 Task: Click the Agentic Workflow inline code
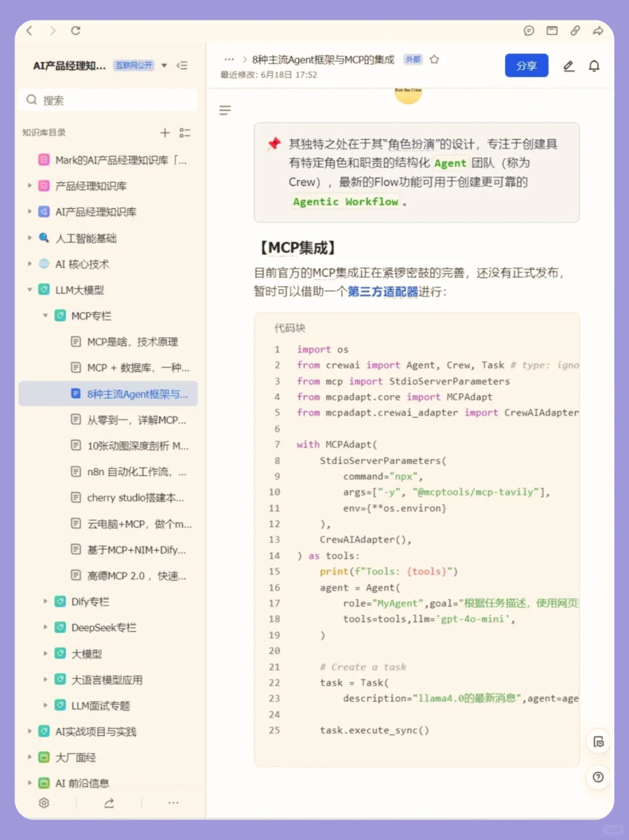[345, 201]
